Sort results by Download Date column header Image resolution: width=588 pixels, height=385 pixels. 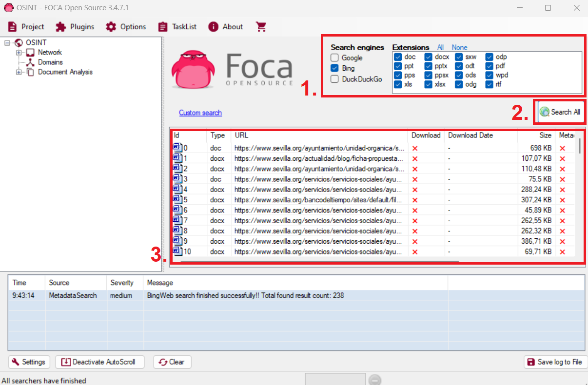coord(481,135)
